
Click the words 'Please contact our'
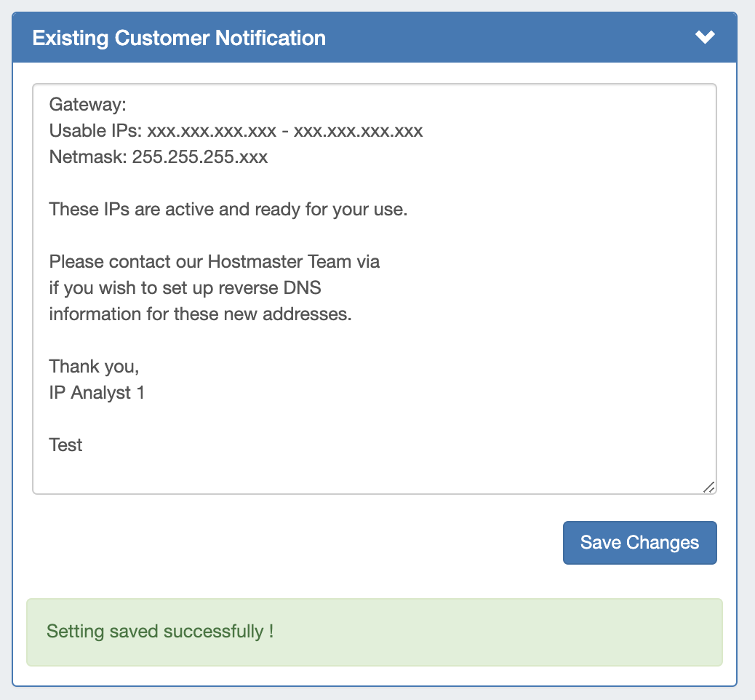pos(126,262)
